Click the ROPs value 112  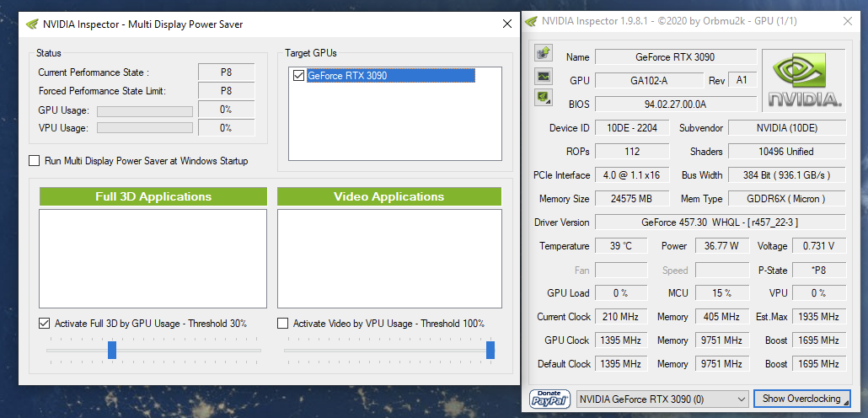[632, 151]
